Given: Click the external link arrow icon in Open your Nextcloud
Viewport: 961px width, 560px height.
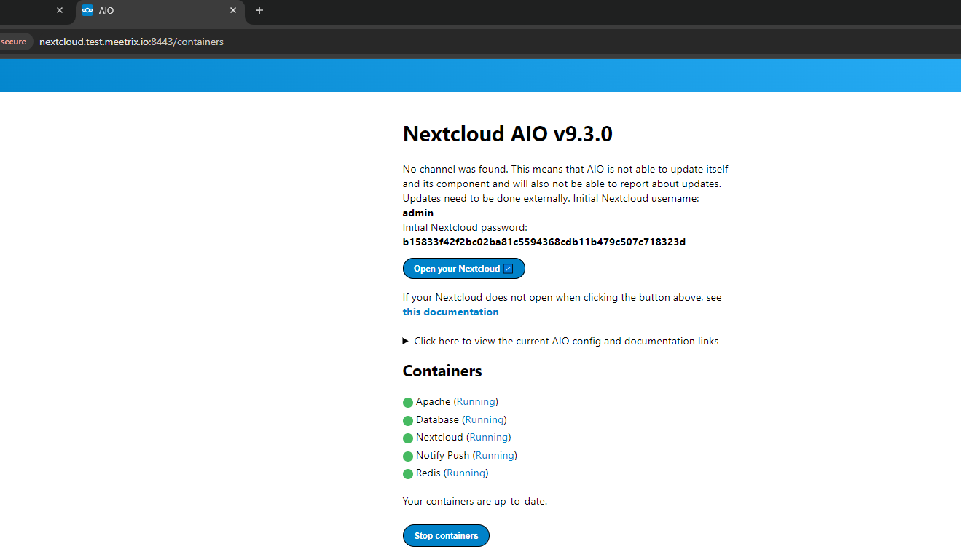Looking at the screenshot, I should 509,269.
